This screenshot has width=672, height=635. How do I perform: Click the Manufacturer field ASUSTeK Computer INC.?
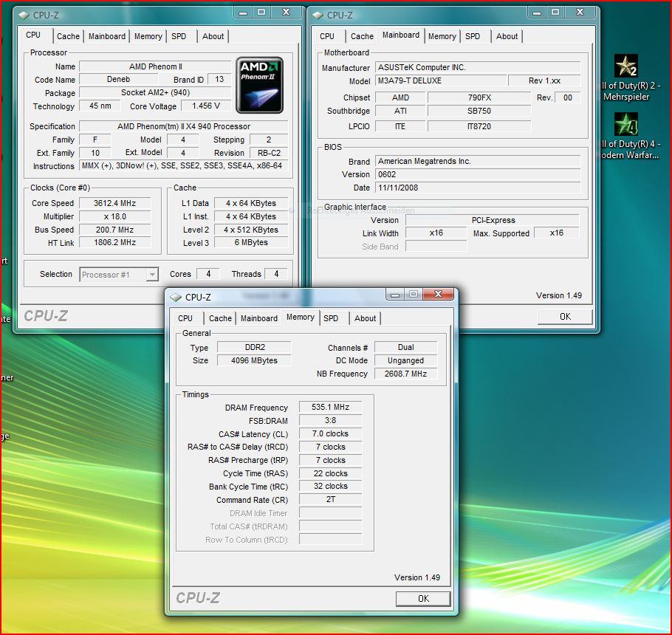[479, 67]
